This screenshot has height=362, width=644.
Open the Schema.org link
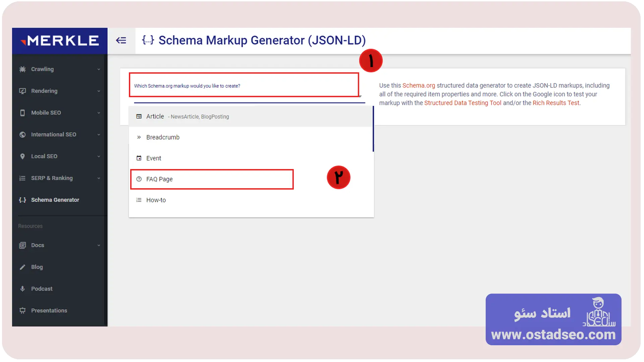(x=419, y=85)
